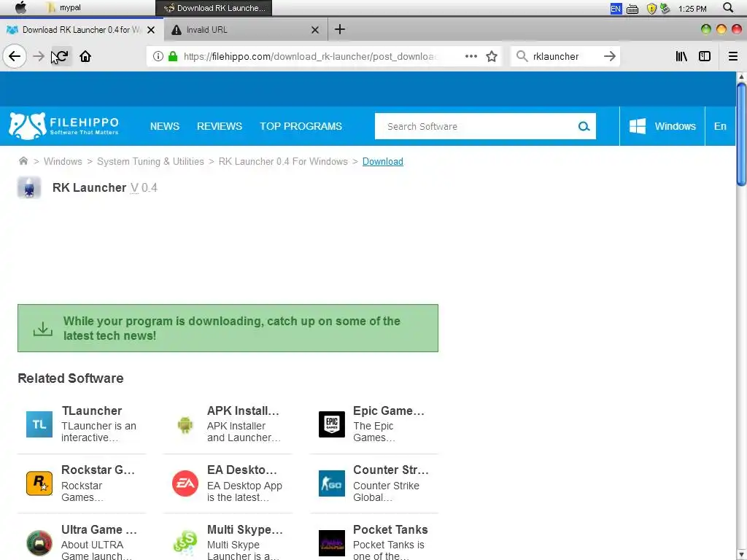Click the RK Launcher app icon
This screenshot has width=747, height=560.
coord(29,187)
